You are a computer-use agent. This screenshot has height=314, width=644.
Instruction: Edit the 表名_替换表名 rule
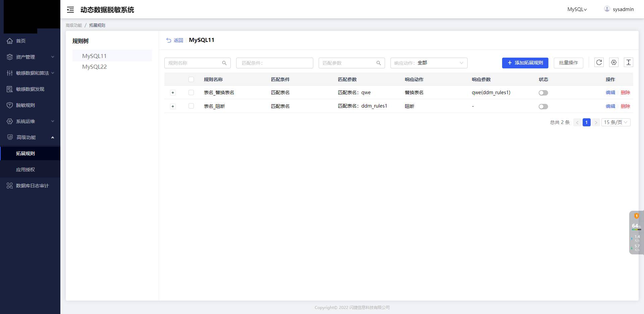tap(610, 92)
